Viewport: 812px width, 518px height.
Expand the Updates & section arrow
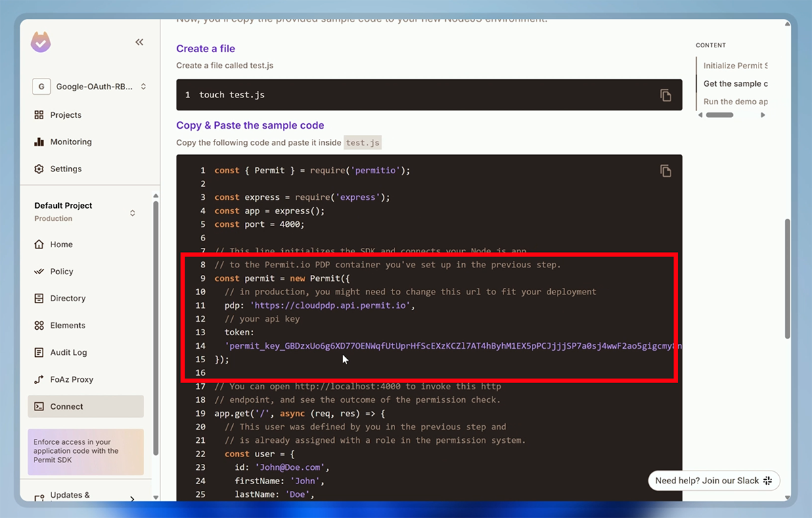coord(132,500)
